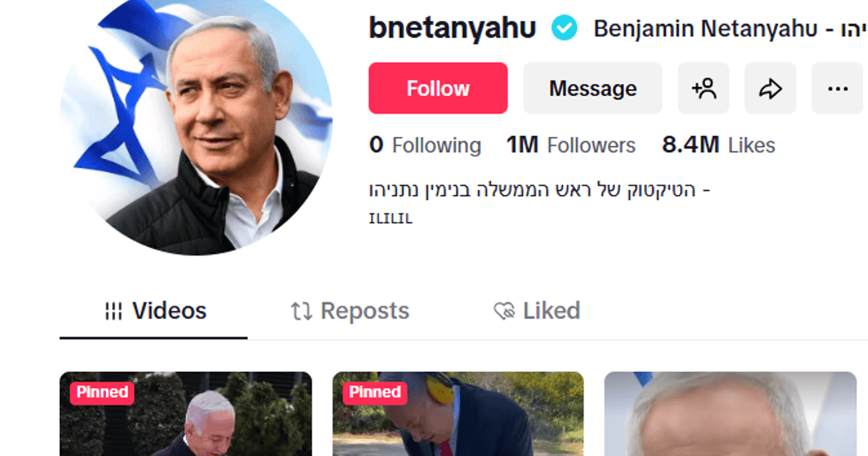Click the red Follow button
Viewport: 868px width, 456px height.
[x=438, y=88]
